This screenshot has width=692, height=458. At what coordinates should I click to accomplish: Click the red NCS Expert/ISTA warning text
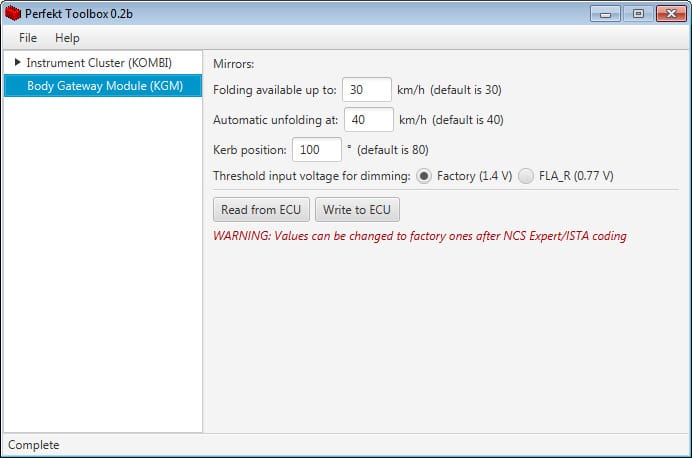point(420,237)
